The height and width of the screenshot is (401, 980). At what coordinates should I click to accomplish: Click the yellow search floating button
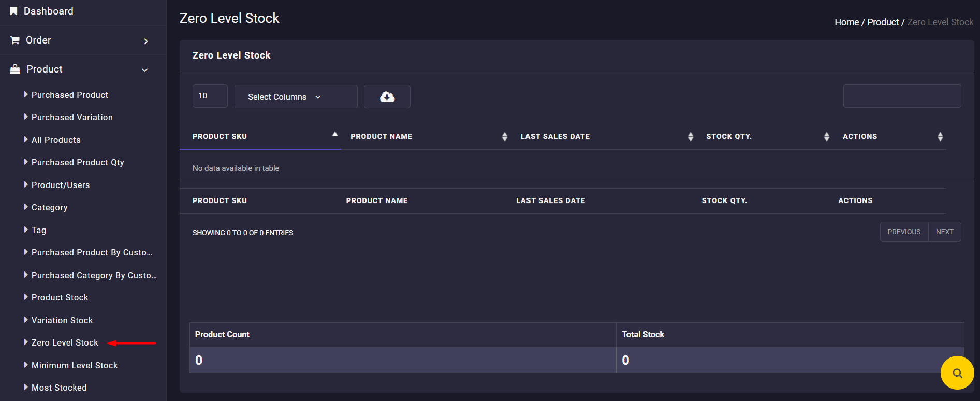pyautogui.click(x=957, y=373)
